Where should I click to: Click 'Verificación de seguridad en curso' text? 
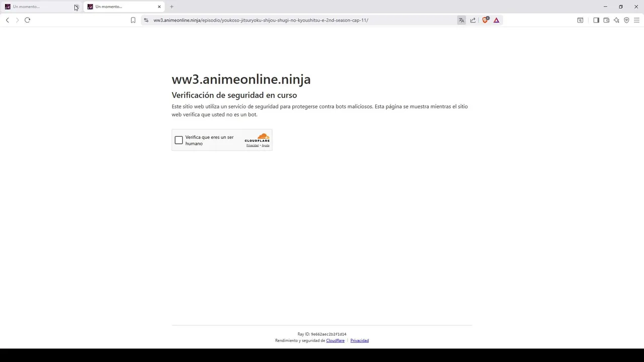coord(234,95)
